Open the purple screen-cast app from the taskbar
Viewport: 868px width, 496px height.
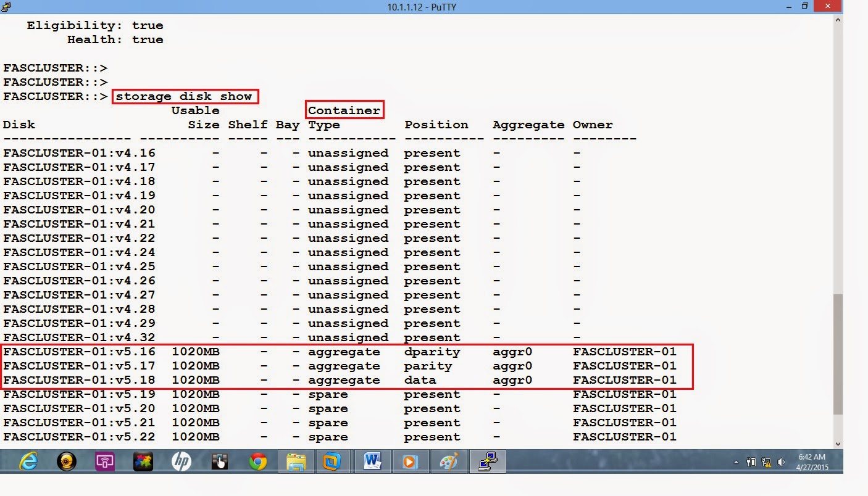[104, 461]
